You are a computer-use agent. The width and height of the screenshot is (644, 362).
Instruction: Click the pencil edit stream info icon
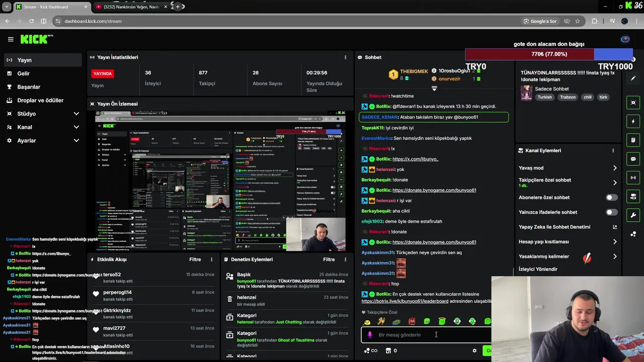[x=633, y=78]
